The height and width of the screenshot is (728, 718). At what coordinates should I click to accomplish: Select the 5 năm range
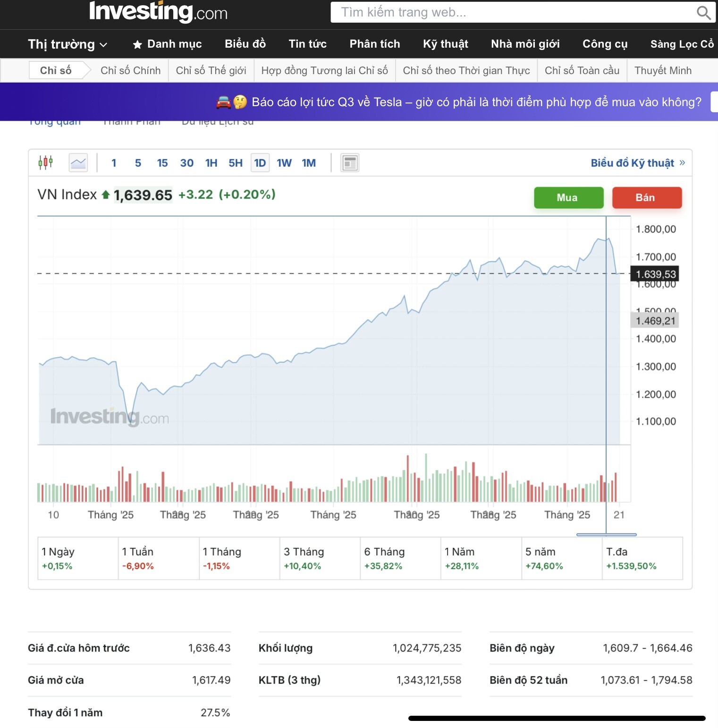point(562,558)
